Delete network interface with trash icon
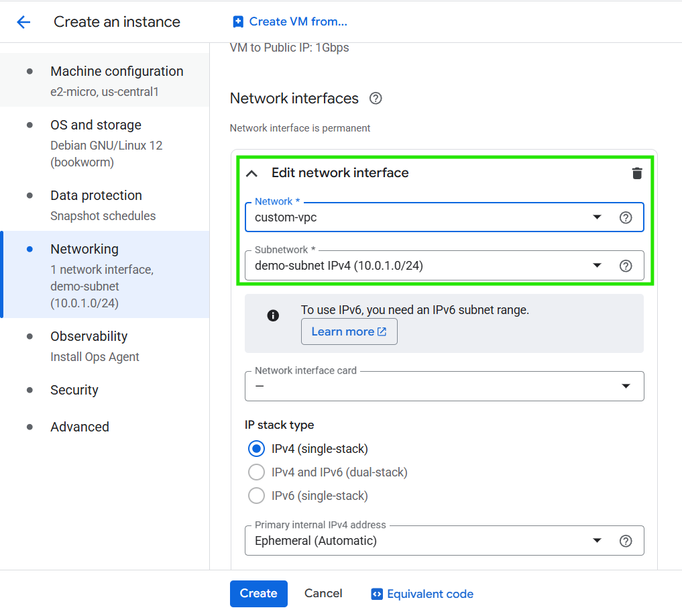Screen dimensions: 682x616 636,173
